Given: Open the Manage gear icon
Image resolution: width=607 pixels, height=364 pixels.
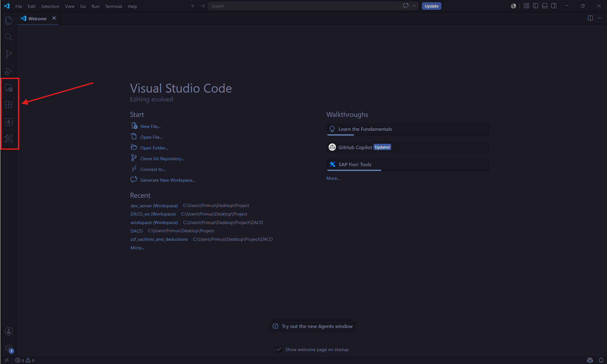Looking at the screenshot, I should (x=9, y=348).
